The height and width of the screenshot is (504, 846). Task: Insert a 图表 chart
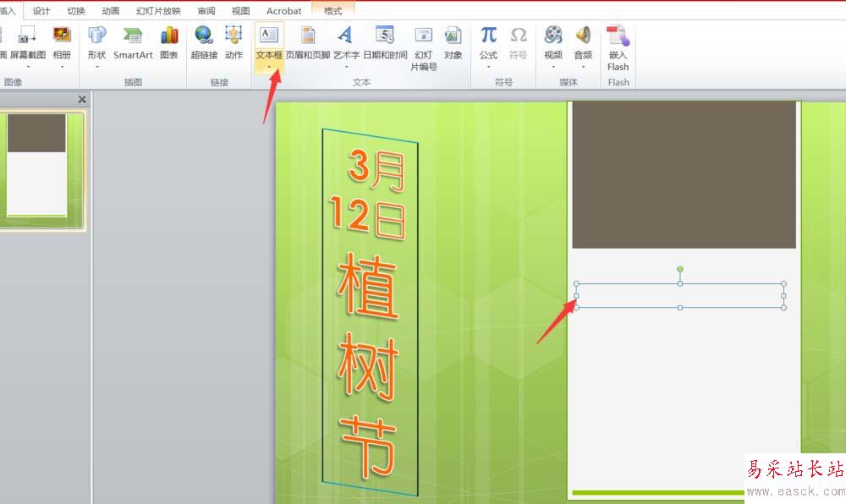tap(169, 41)
